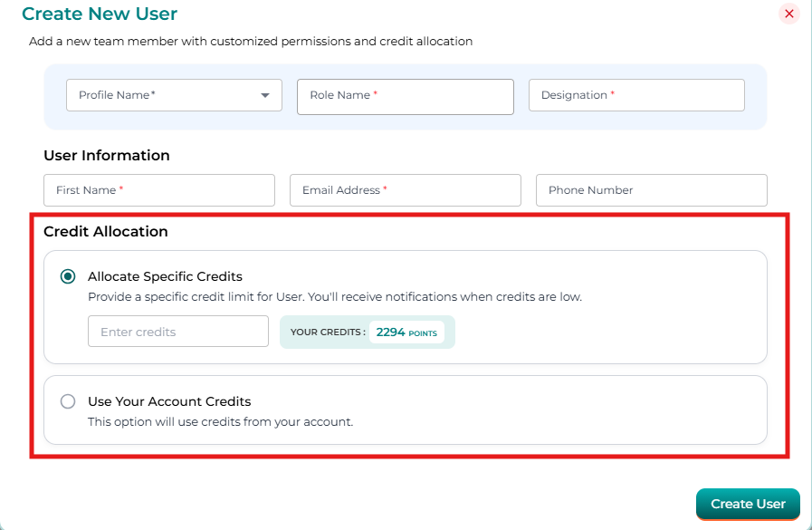Click the Email Address field
This screenshot has width=812, height=530.
[405, 190]
